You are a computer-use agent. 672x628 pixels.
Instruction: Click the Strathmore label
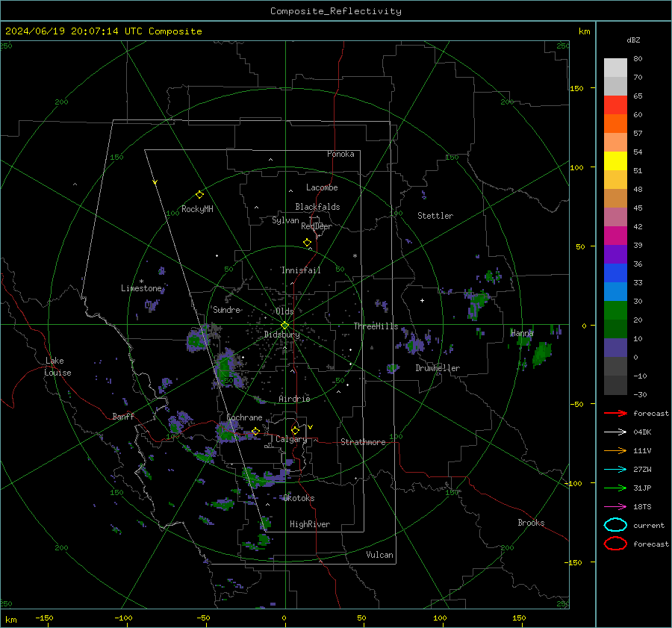click(x=363, y=442)
